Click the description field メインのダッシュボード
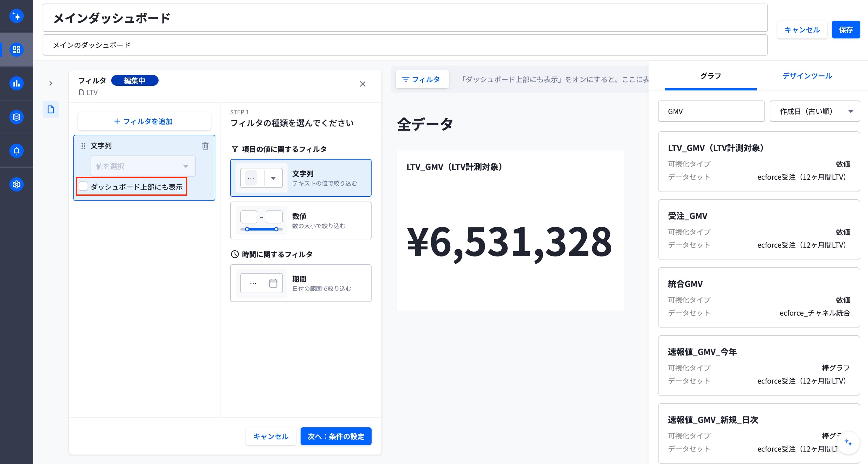This screenshot has width=868, height=464. 405,45
